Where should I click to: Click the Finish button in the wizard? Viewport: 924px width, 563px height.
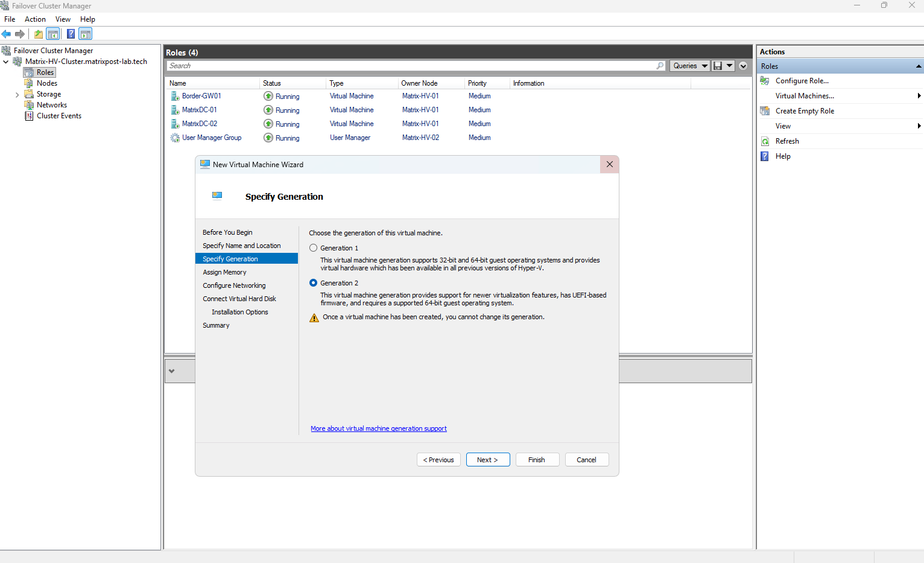(x=537, y=460)
